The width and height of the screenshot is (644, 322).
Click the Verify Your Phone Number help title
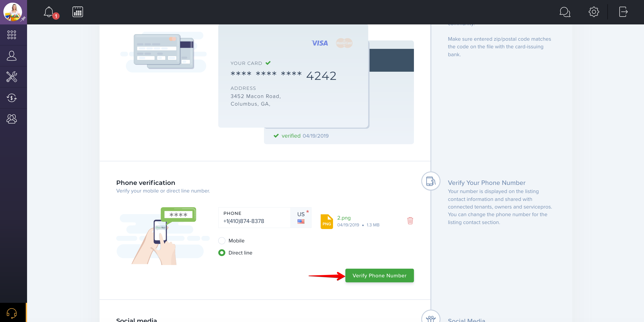click(x=486, y=183)
